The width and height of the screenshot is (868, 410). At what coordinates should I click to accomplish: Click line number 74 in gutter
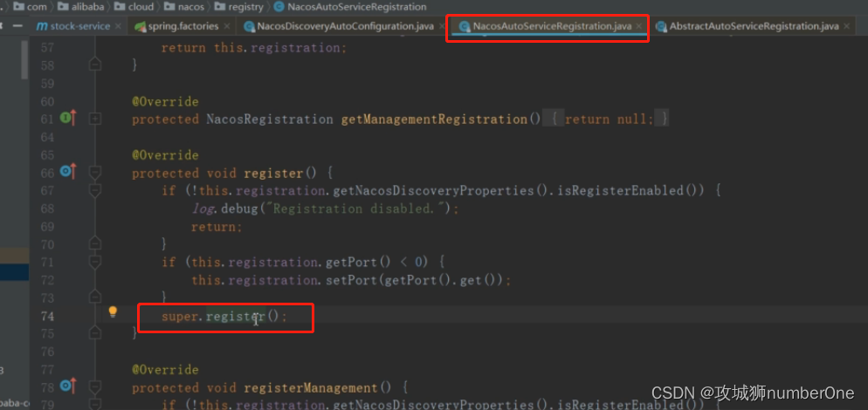(48, 317)
